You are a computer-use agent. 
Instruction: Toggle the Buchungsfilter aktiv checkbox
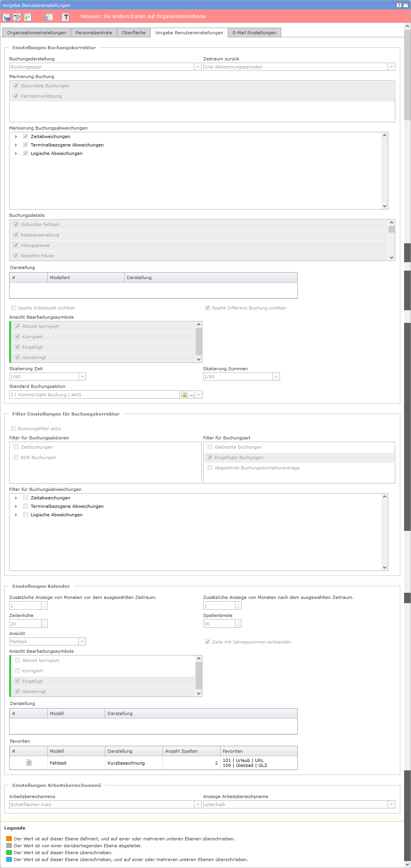click(14, 429)
